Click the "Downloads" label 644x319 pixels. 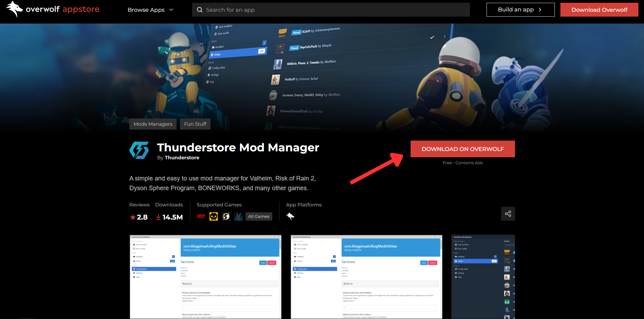(x=169, y=205)
